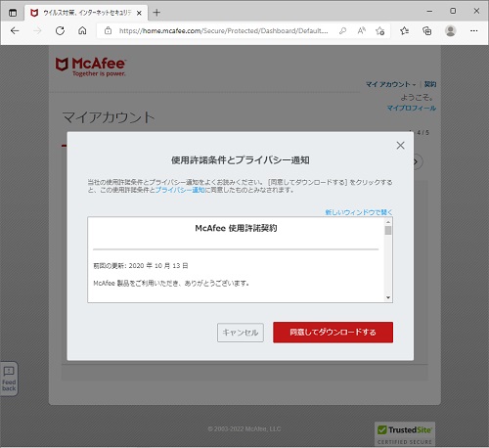Click the TrustedSite certified badge
The image size is (489, 448).
click(x=405, y=434)
